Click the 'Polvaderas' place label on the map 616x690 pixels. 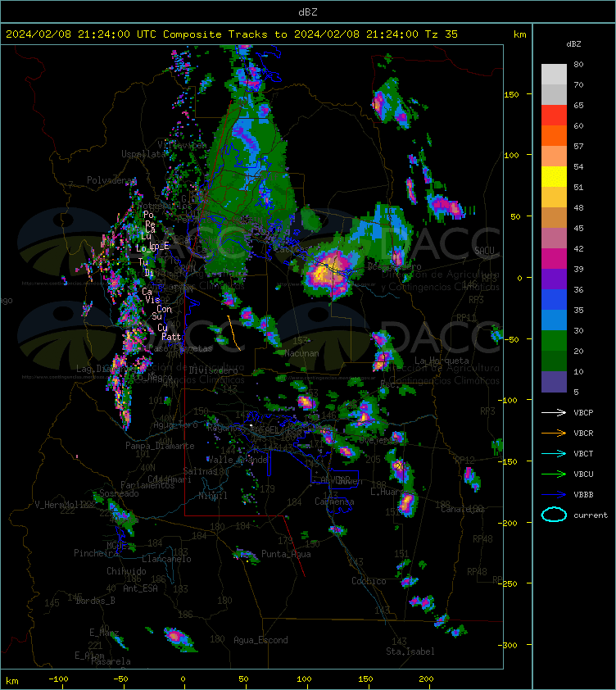click(x=111, y=180)
